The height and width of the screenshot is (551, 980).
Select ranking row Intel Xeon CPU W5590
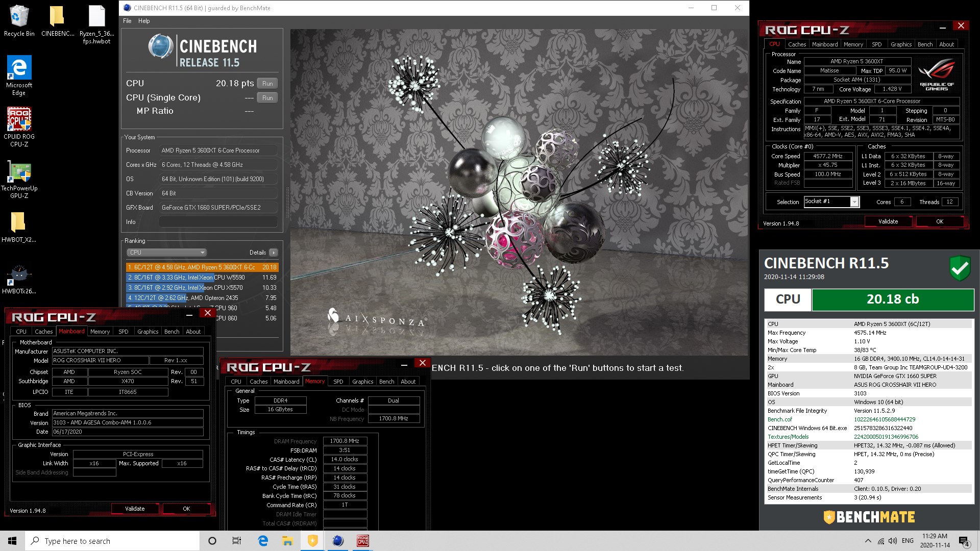pyautogui.click(x=202, y=278)
